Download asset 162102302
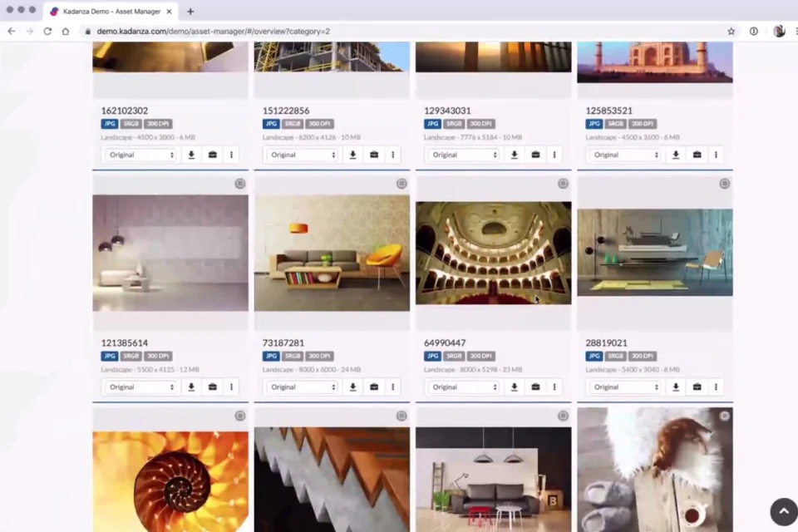The height and width of the screenshot is (532, 798). point(191,155)
